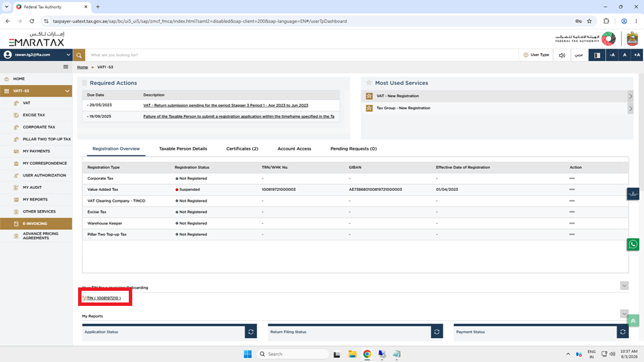Click the contrast mode icon in header
The width and height of the screenshot is (644, 362).
click(x=597, y=55)
